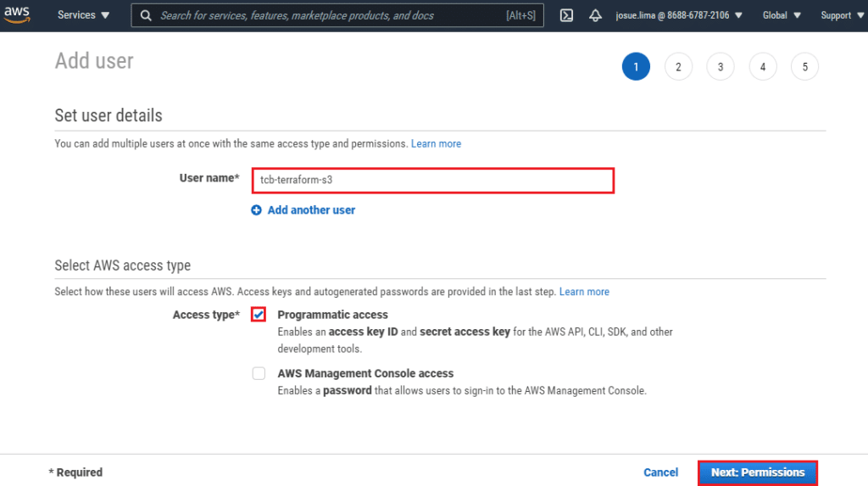
Task: Go to step 2 circle in wizard
Action: click(678, 67)
